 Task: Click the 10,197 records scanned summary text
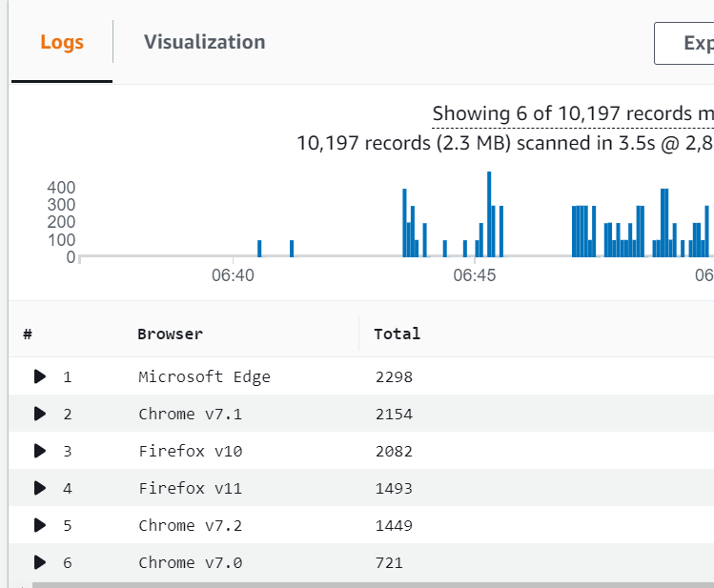click(505, 143)
